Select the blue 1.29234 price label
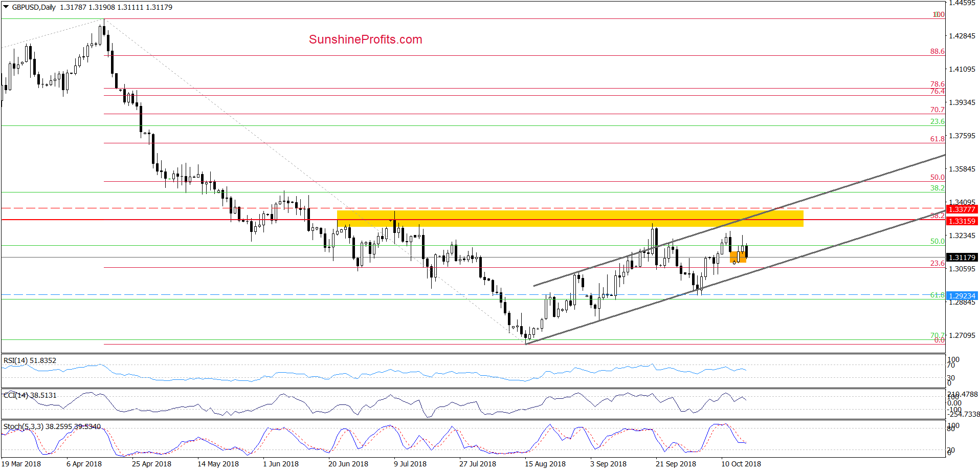The image size is (980, 471). [x=962, y=296]
